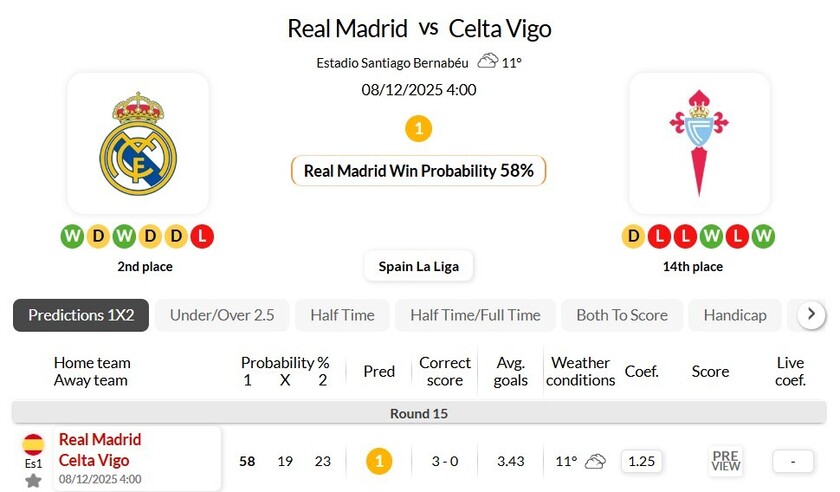
Task: Open the Real Madrid Celta Vigo match link
Action: (100, 450)
